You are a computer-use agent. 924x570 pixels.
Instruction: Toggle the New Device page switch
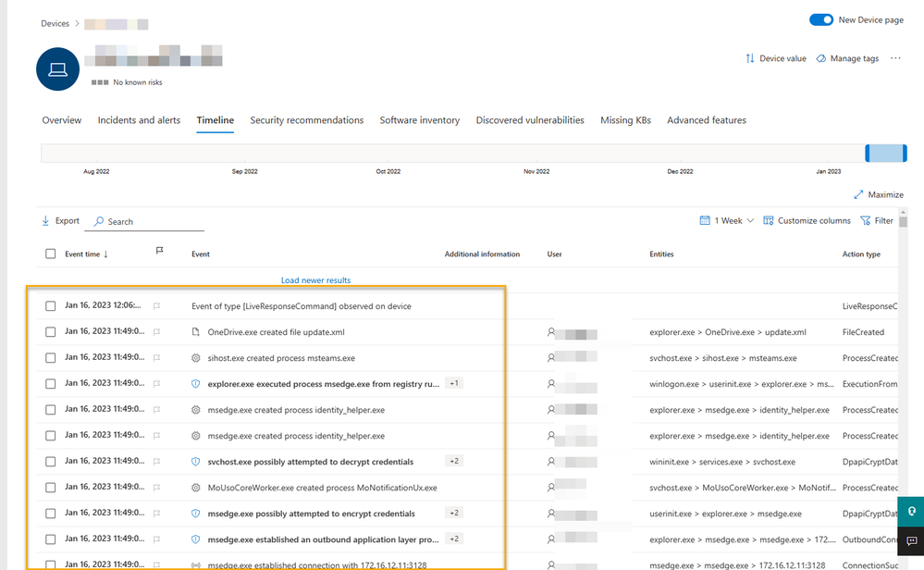[821, 19]
